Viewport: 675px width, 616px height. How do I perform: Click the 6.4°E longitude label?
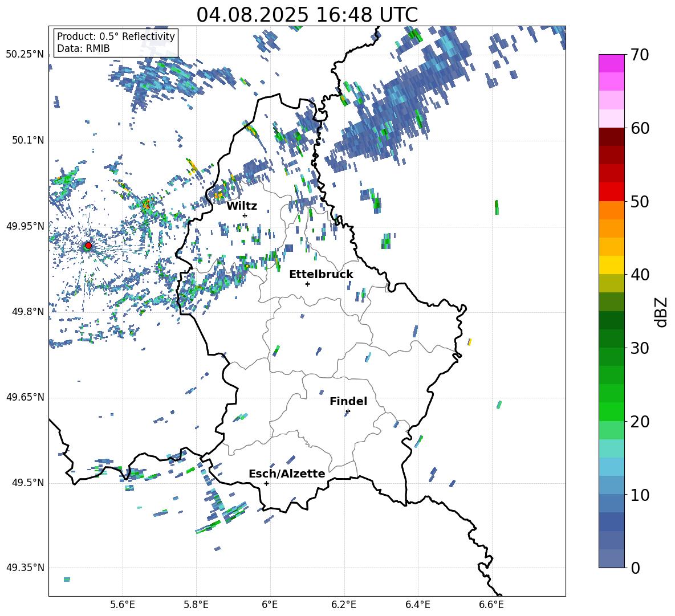417,605
